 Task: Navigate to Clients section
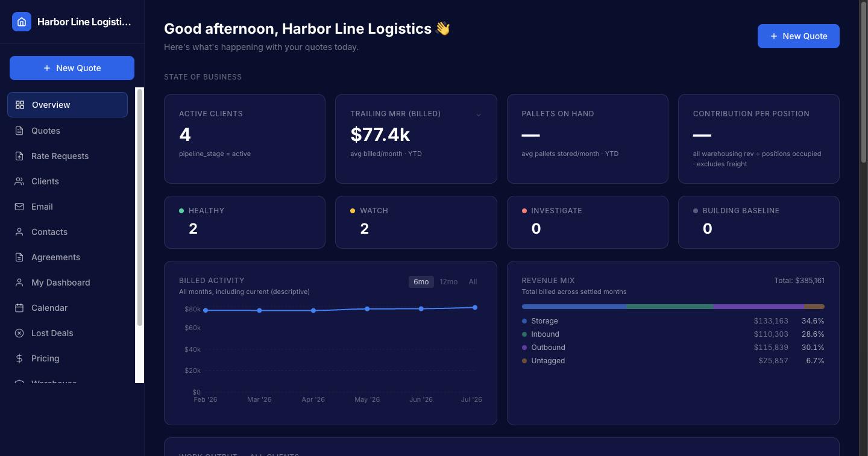tap(68, 181)
